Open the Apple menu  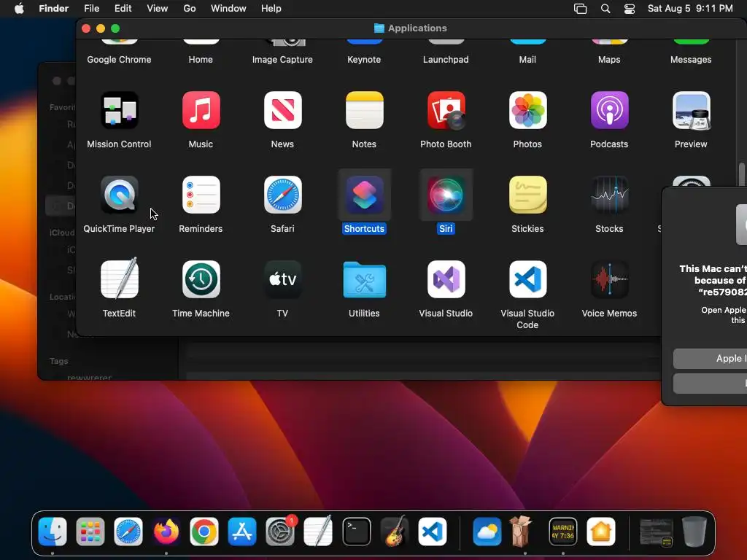[19, 9]
